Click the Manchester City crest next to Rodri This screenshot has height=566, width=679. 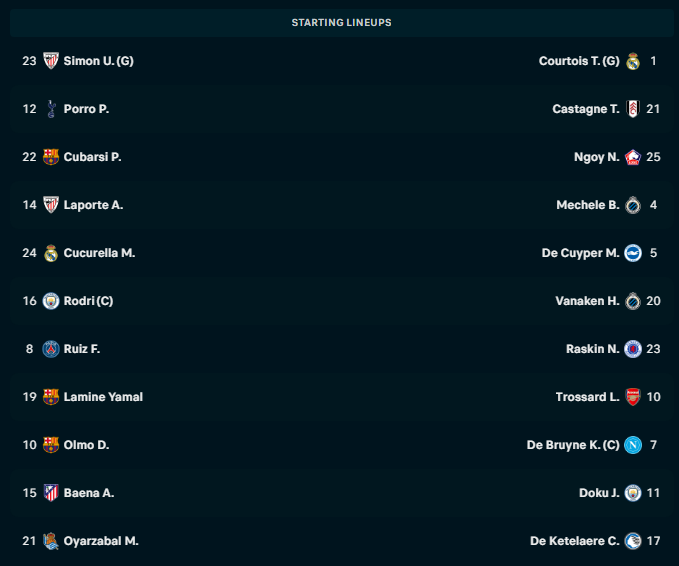[x=51, y=301]
